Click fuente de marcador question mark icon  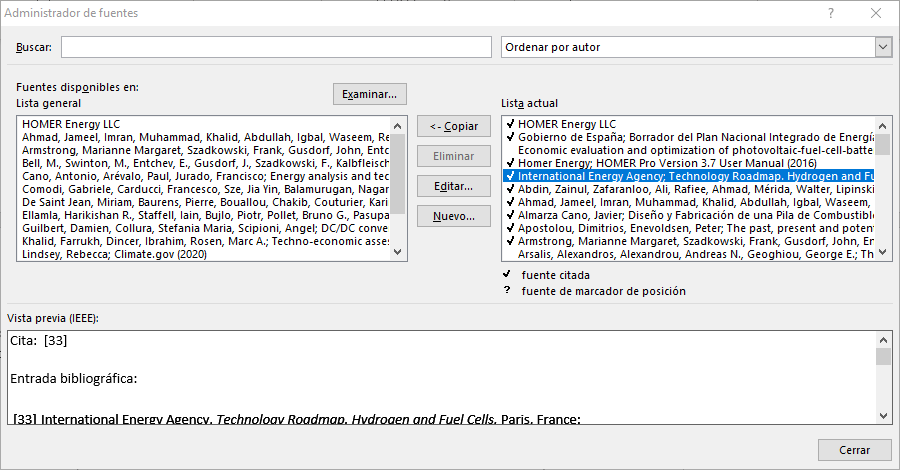507,290
